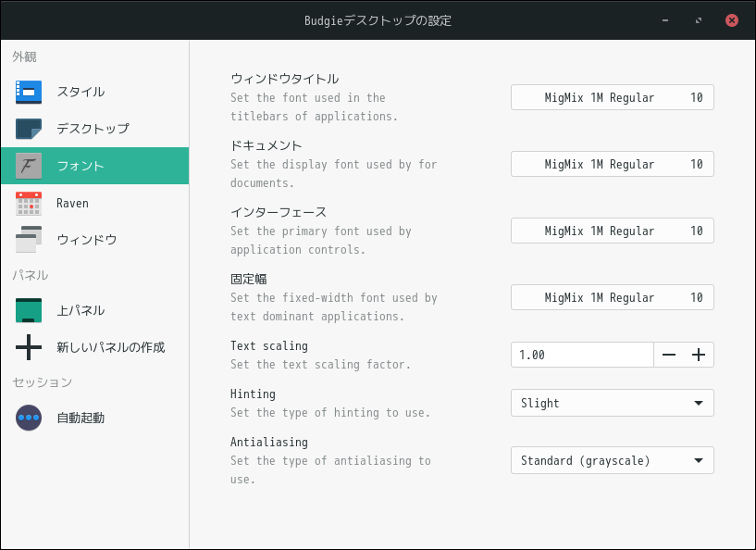Viewport: 756px width, 550px height.
Task: Click the 自動起動 three-dots icon
Action: (29, 418)
